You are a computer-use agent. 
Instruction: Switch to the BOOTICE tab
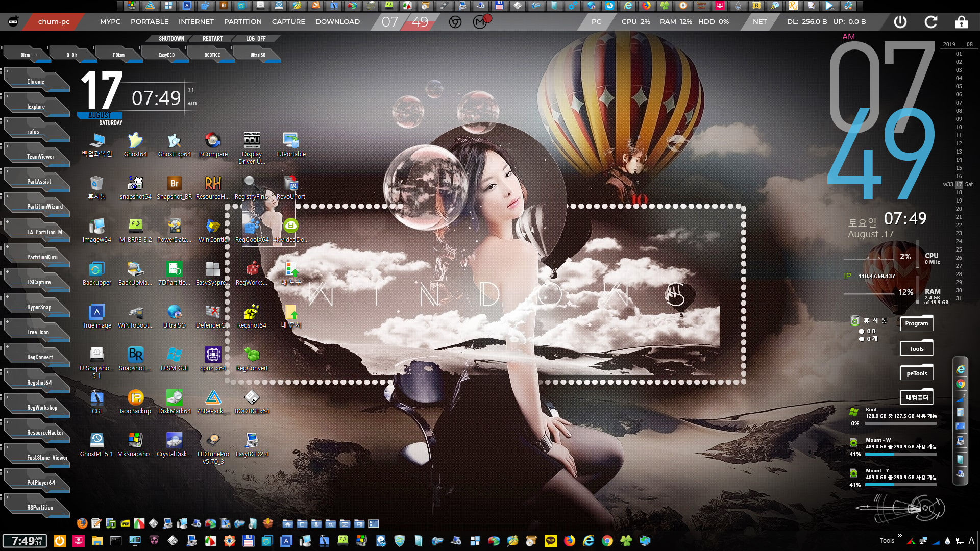(212, 55)
